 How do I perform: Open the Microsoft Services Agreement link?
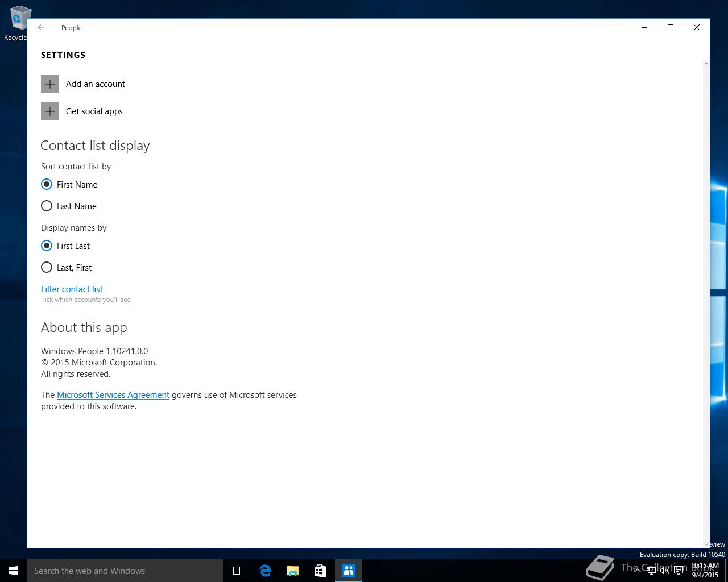[x=113, y=394]
